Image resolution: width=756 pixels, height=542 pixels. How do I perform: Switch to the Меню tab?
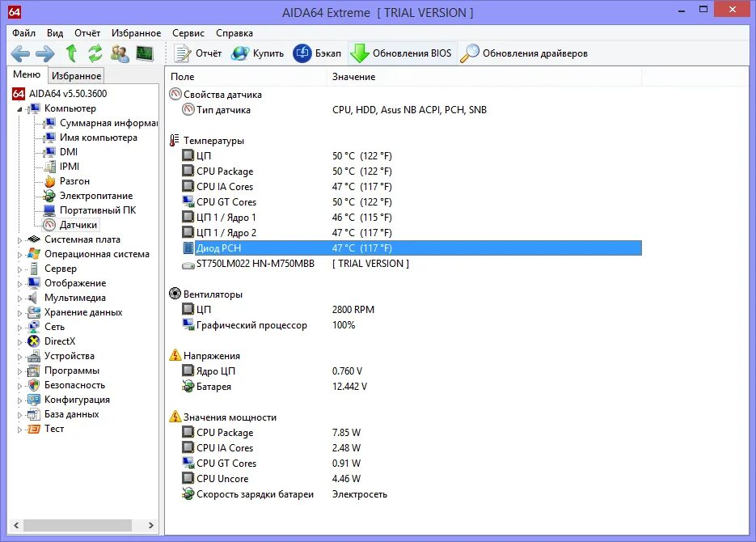point(27,74)
